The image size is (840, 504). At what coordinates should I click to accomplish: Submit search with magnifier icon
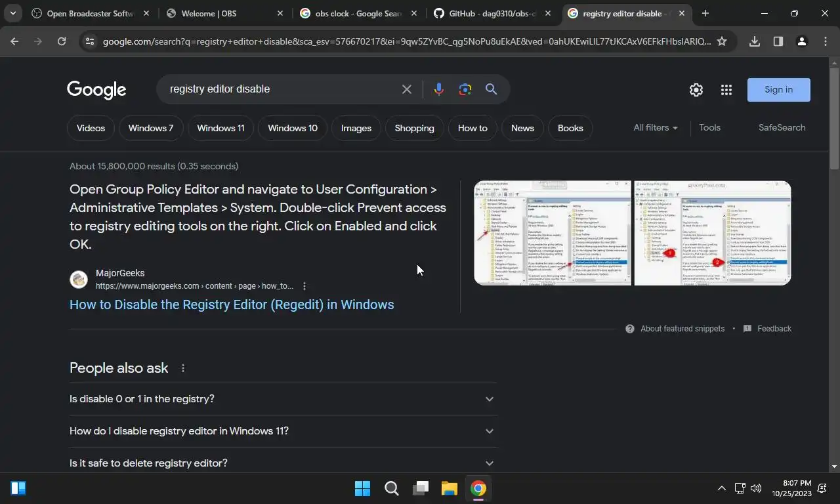coord(491,89)
